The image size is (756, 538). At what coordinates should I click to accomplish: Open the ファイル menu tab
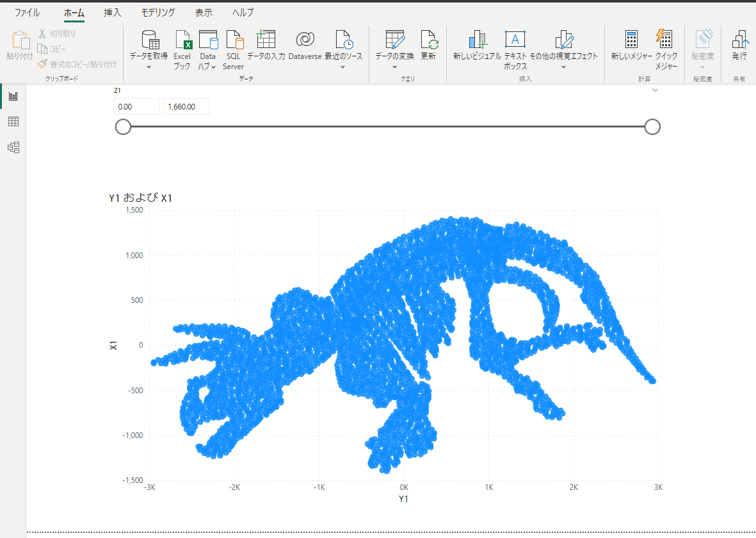coord(27,13)
